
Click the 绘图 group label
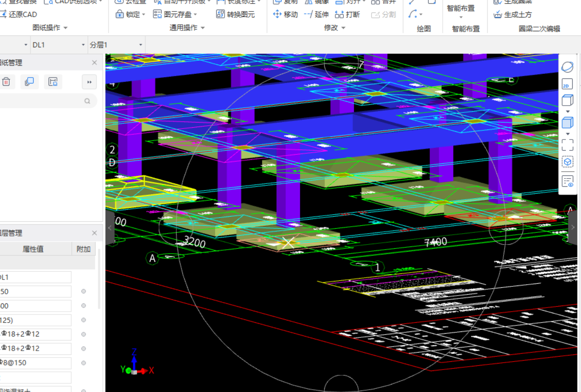(x=424, y=28)
